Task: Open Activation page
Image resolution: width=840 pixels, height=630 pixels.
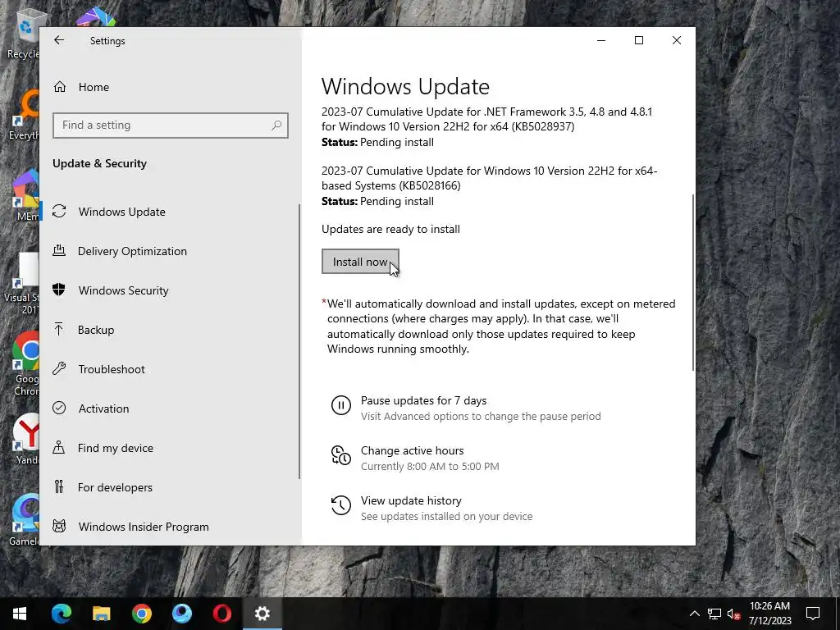Action: click(103, 409)
